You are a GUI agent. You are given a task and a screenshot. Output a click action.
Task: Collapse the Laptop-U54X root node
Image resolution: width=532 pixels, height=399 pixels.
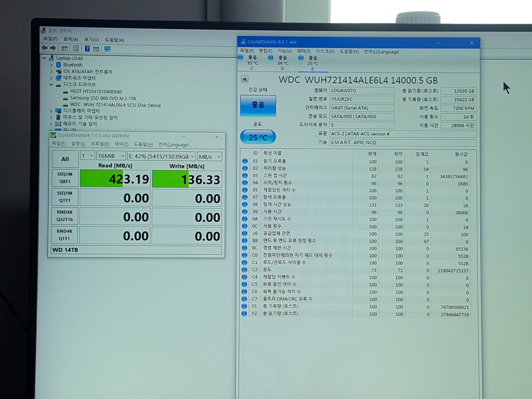(x=44, y=58)
